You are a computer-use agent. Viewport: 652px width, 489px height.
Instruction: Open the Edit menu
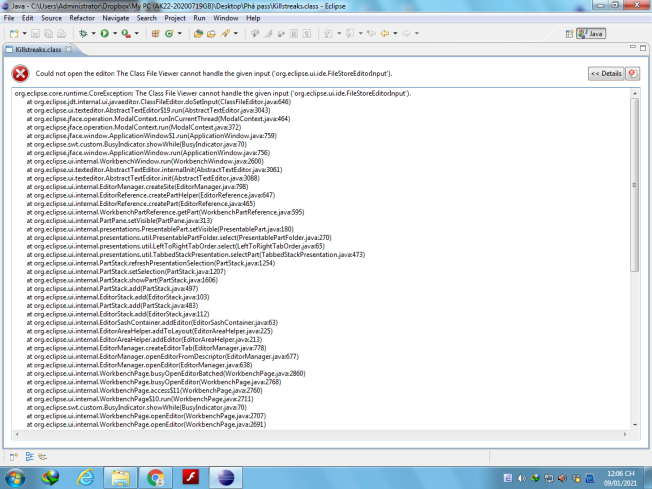coord(27,18)
